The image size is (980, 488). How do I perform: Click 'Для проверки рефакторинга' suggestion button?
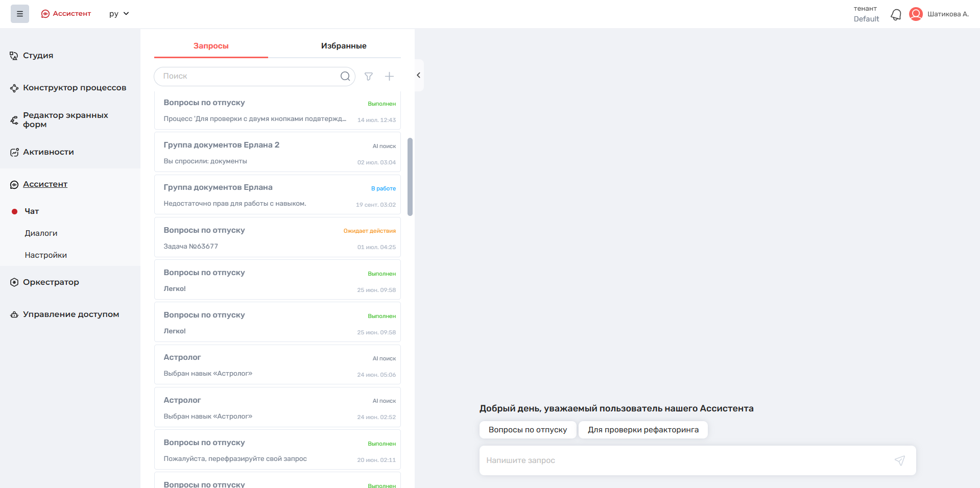pos(642,430)
